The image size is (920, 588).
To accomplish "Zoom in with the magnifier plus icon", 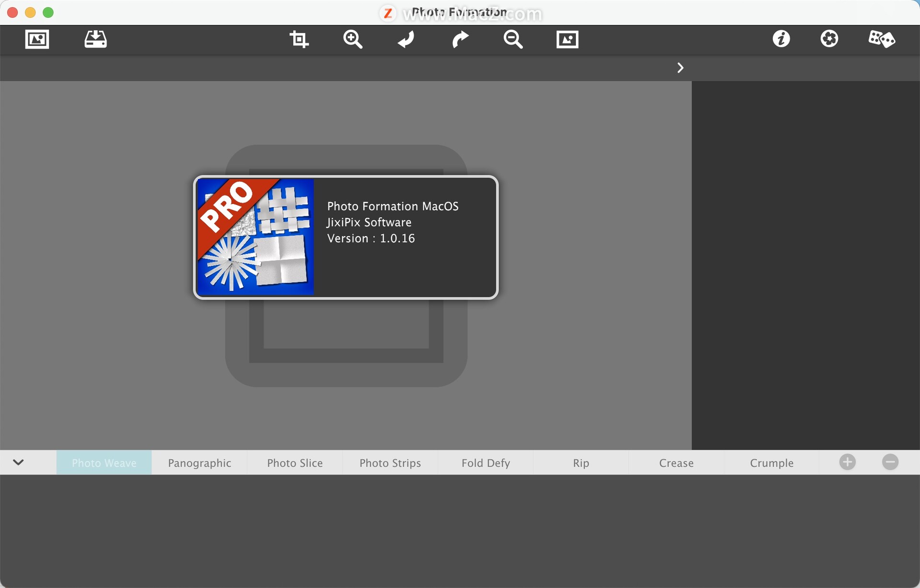I will click(353, 39).
